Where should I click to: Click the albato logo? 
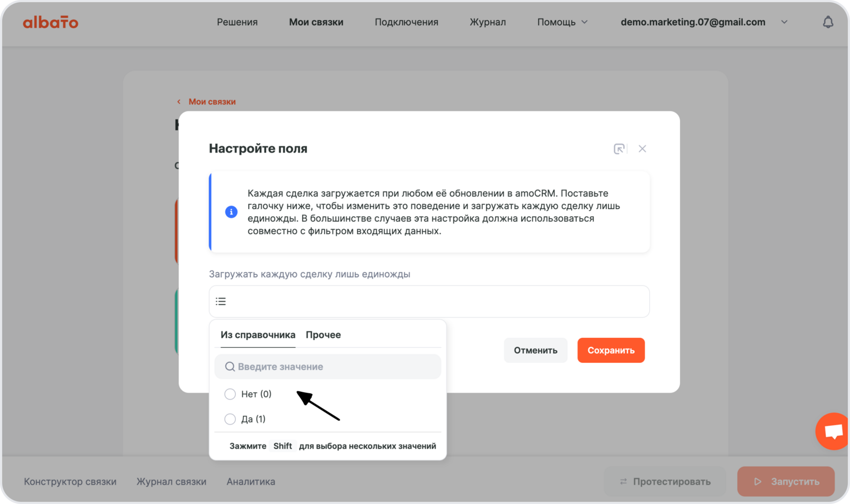click(x=50, y=22)
